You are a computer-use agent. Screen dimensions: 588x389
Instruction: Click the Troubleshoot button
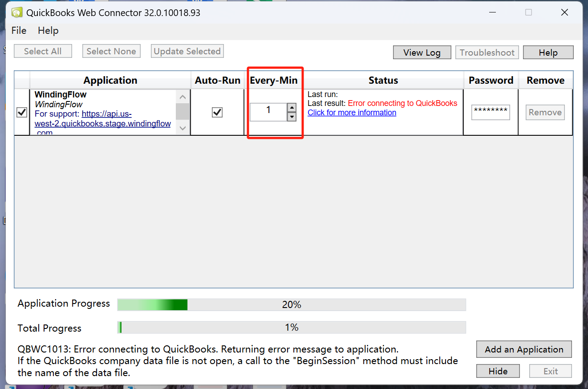pyautogui.click(x=487, y=53)
